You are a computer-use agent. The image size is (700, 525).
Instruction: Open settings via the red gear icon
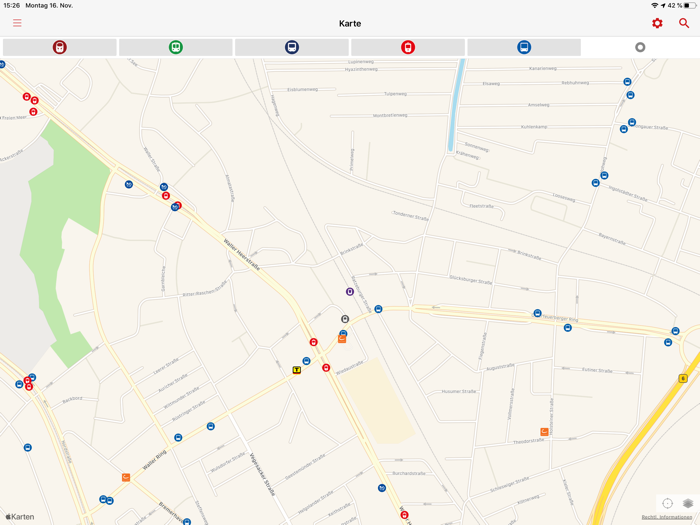pos(657,23)
